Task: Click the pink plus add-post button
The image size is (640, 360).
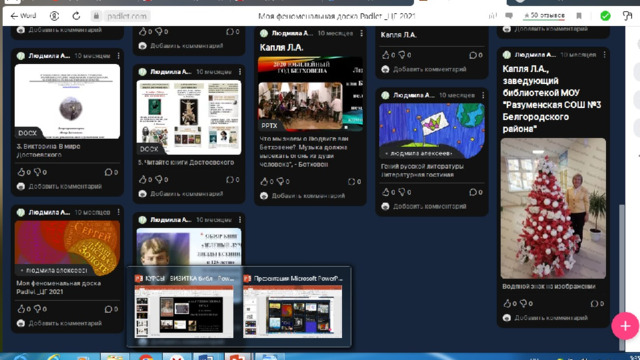Action: pyautogui.click(x=625, y=326)
